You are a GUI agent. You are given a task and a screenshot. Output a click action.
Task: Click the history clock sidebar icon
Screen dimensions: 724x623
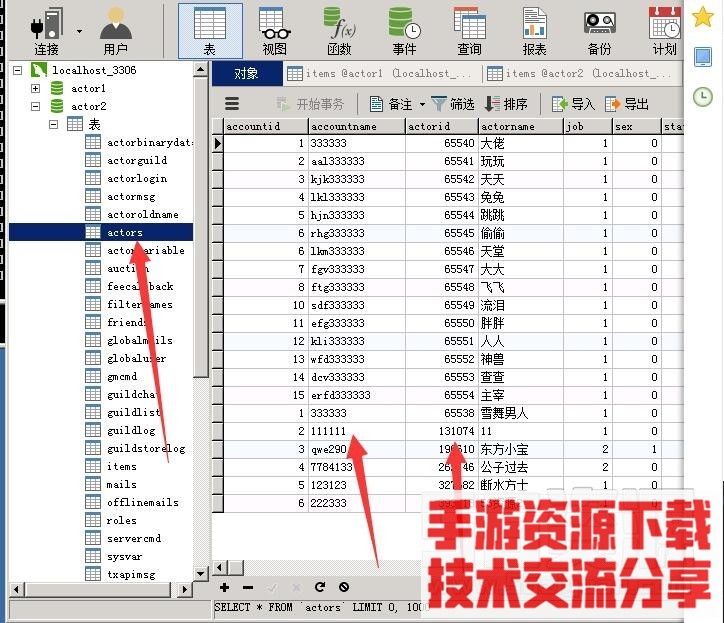tap(703, 97)
